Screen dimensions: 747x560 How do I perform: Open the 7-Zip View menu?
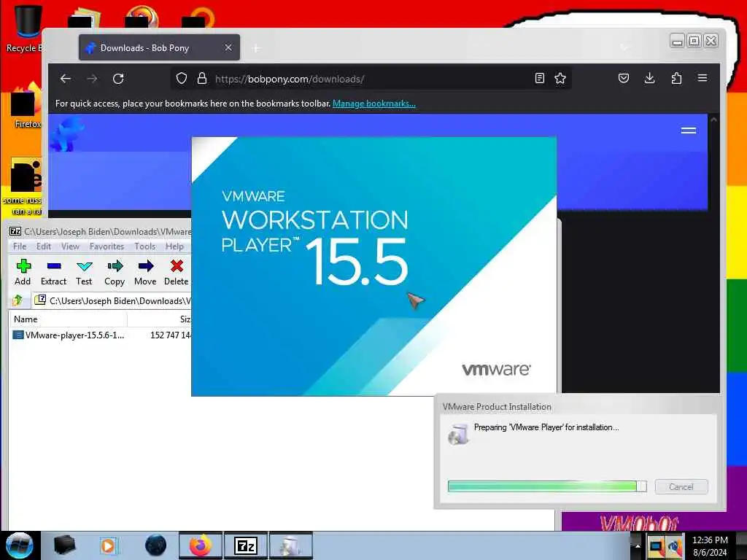pyautogui.click(x=70, y=246)
